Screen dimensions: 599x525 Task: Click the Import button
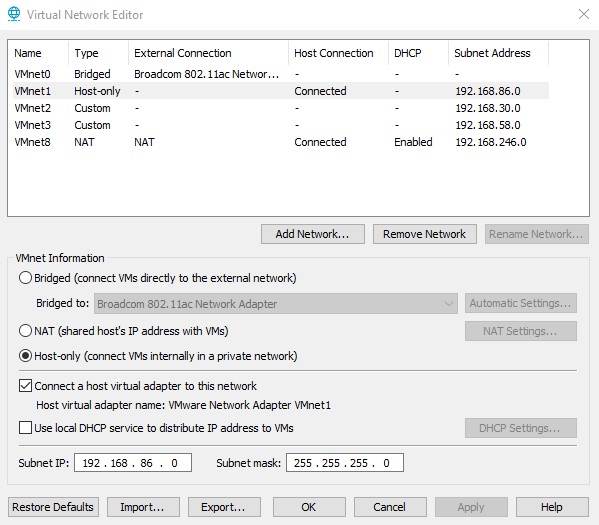[143, 507]
